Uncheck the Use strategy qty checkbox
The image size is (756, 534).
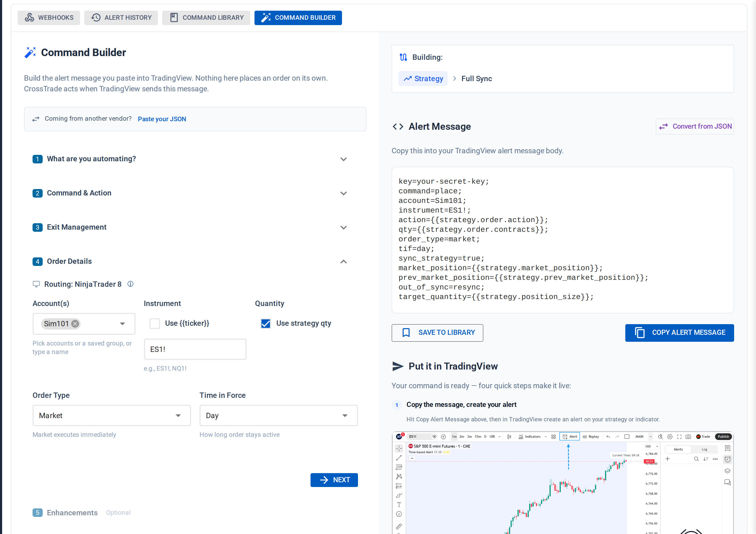coord(265,323)
